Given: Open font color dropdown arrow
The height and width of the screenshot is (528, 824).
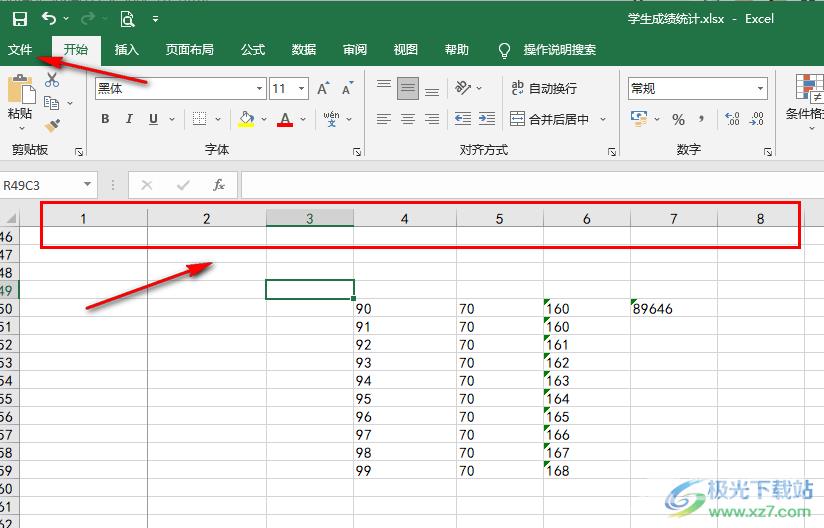Looking at the screenshot, I should point(303,119).
